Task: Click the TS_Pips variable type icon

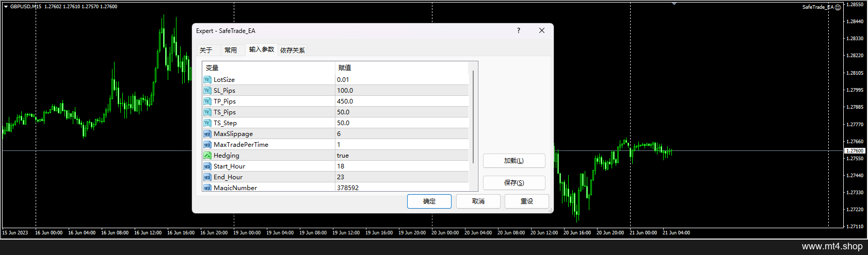Action: 207,112
